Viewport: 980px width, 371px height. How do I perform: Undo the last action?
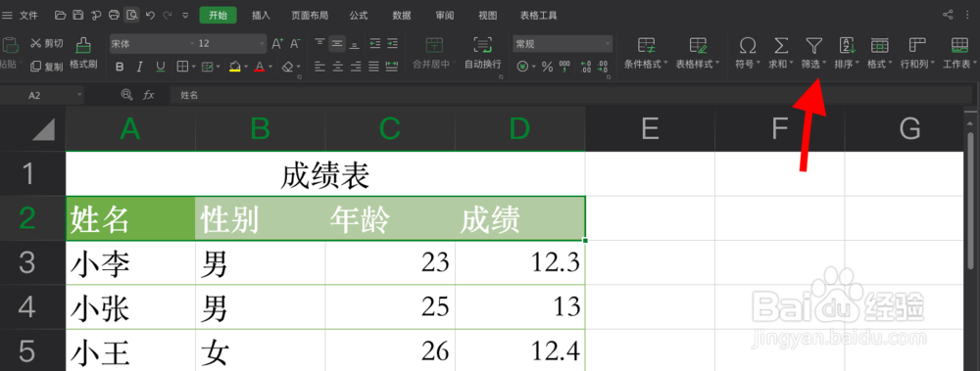pyautogui.click(x=150, y=15)
